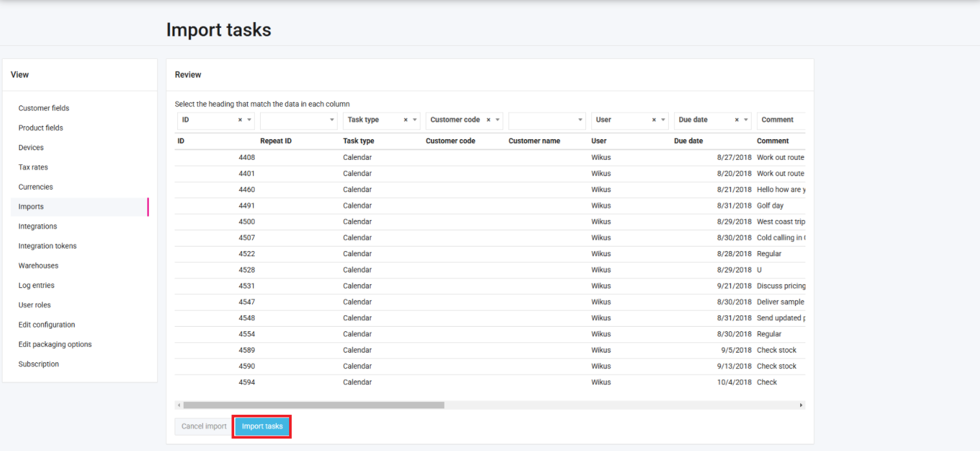The height and width of the screenshot is (451, 980).
Task: Click the horizontal scrollbar right arrow
Action: click(801, 405)
